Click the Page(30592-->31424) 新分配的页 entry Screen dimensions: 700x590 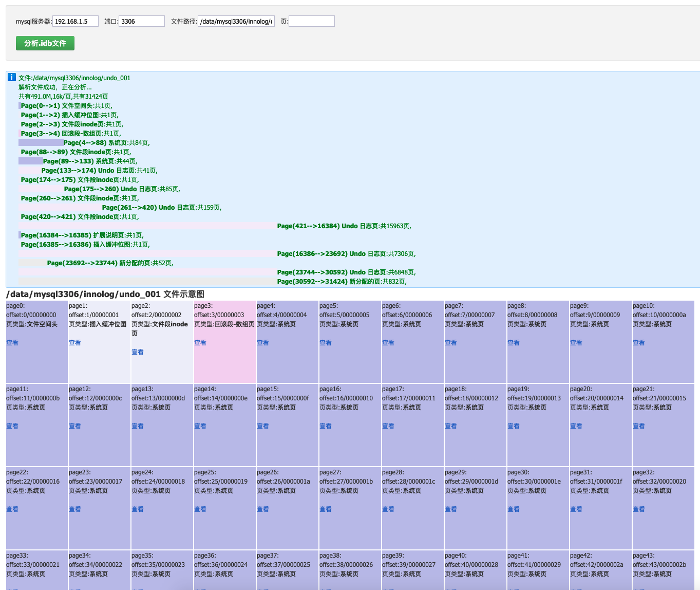(x=342, y=282)
